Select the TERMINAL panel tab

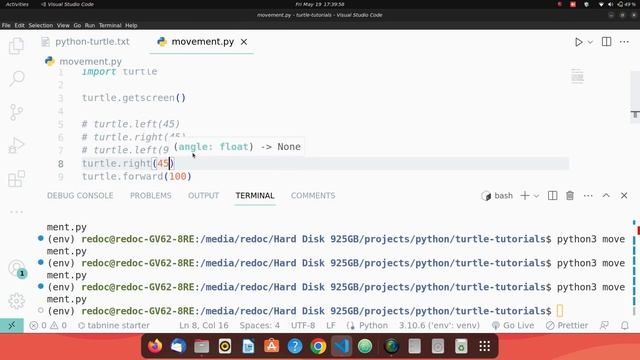click(x=255, y=196)
